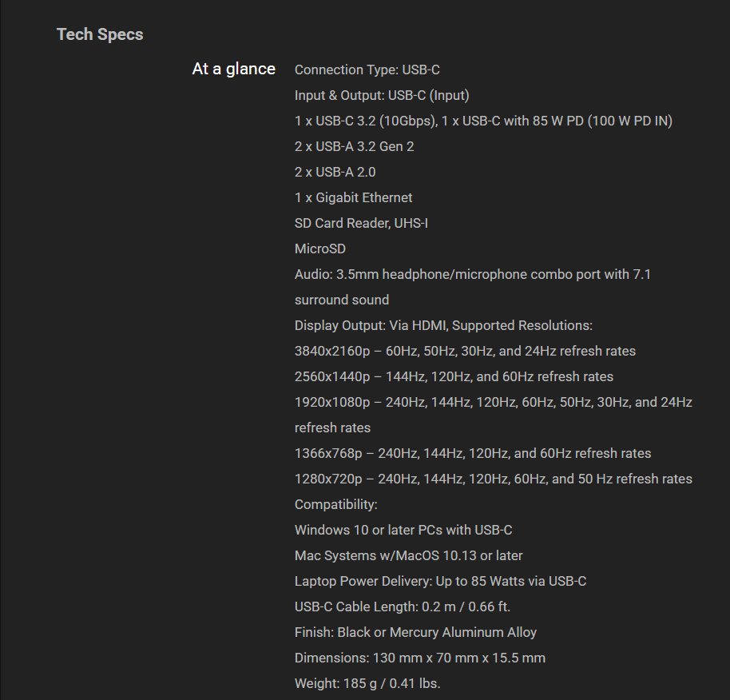Click the 2 x USB-A 2.0 text
730x700 pixels.
(x=335, y=173)
